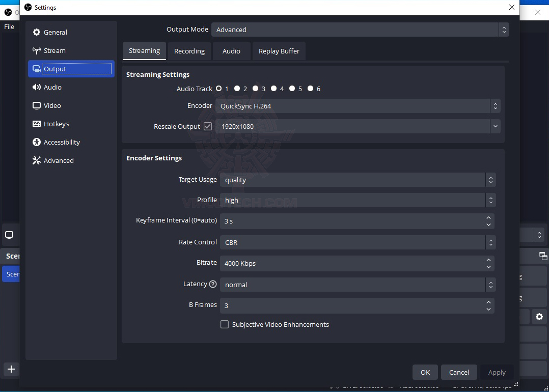
Task: Open the Accessibility settings section
Action: coord(71,142)
